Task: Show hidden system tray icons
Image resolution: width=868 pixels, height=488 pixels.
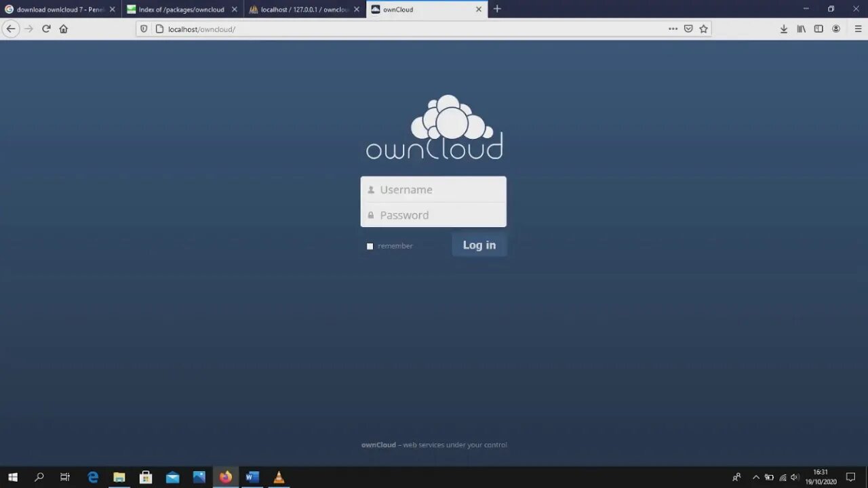Action: point(756,477)
